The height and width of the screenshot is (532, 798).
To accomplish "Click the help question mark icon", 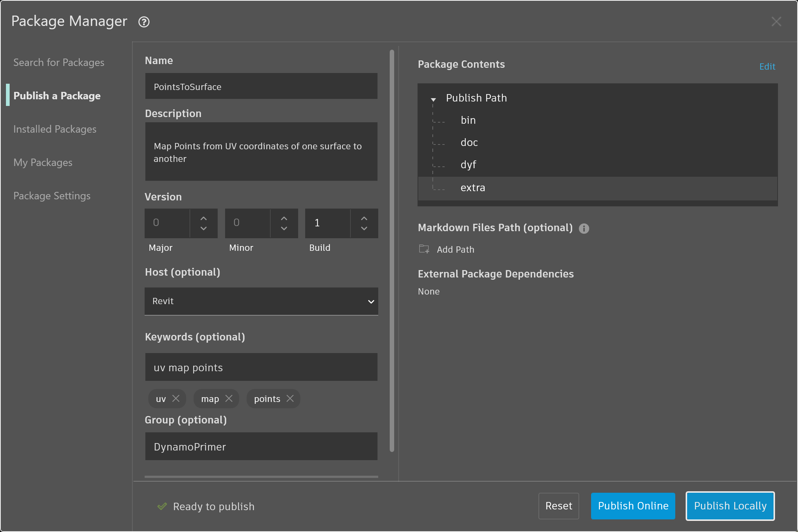I will coord(144,22).
